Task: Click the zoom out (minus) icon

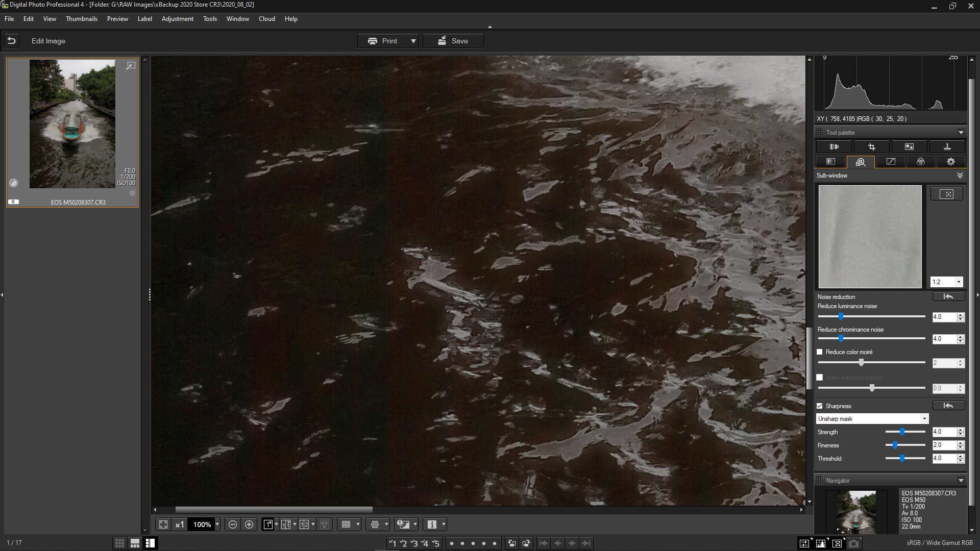Action: click(x=233, y=524)
